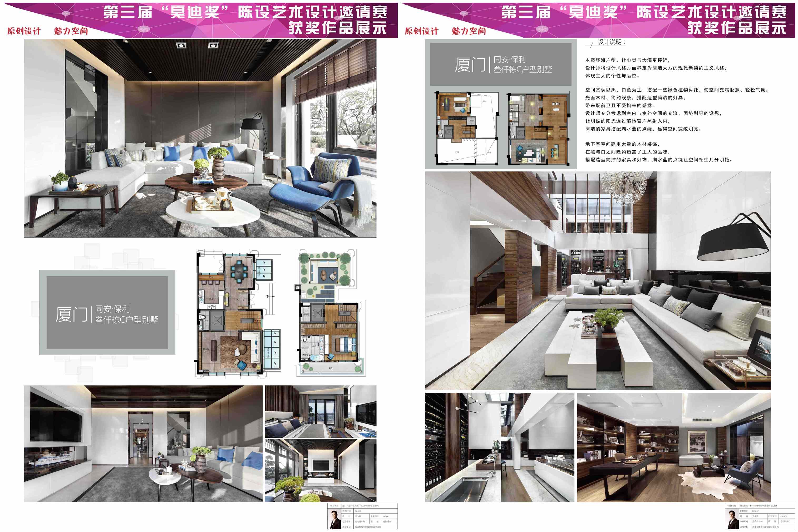Click the wine cellar and kitchen sink photo
The width and height of the screenshot is (798, 532).
tap(499, 447)
